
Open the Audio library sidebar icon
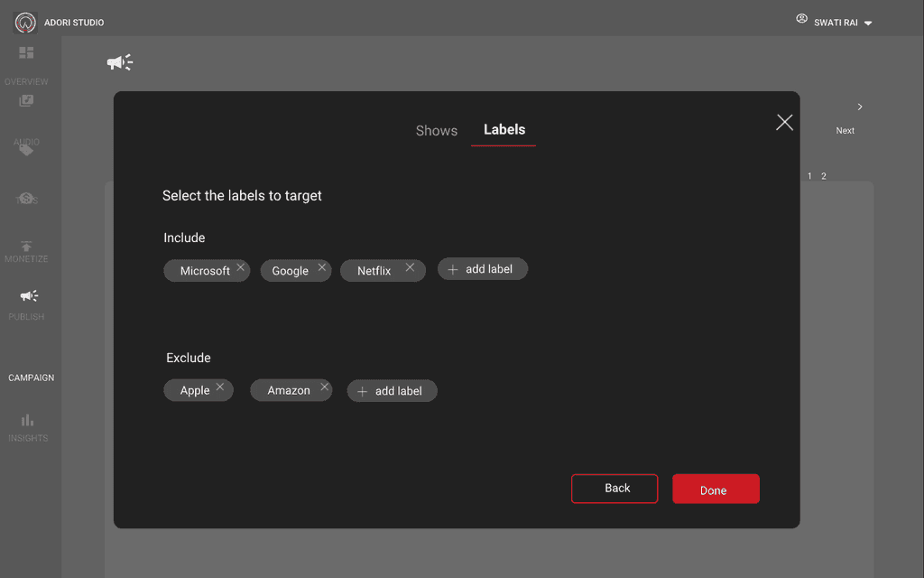pyautogui.click(x=26, y=100)
